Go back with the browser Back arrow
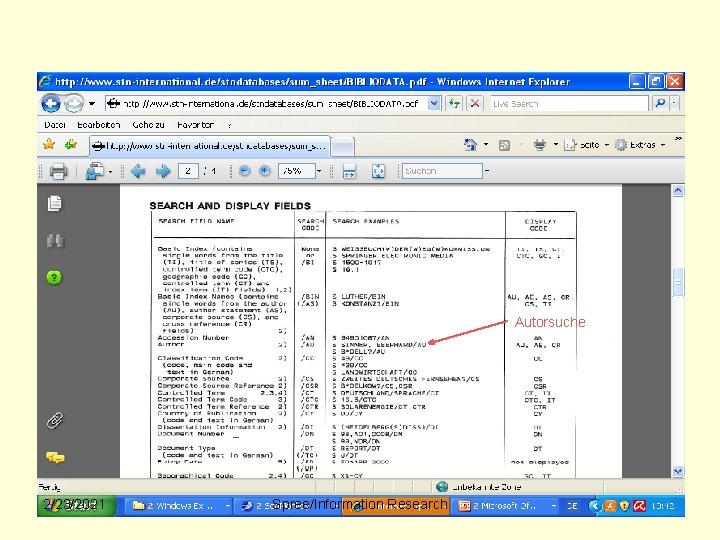Viewport: 720px width, 540px height. click(x=51, y=103)
